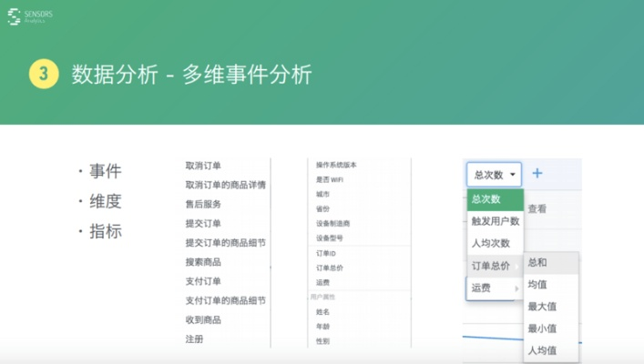Choose 人均次数 from the metric menu
This screenshot has height=364, width=644.
pyautogui.click(x=489, y=243)
